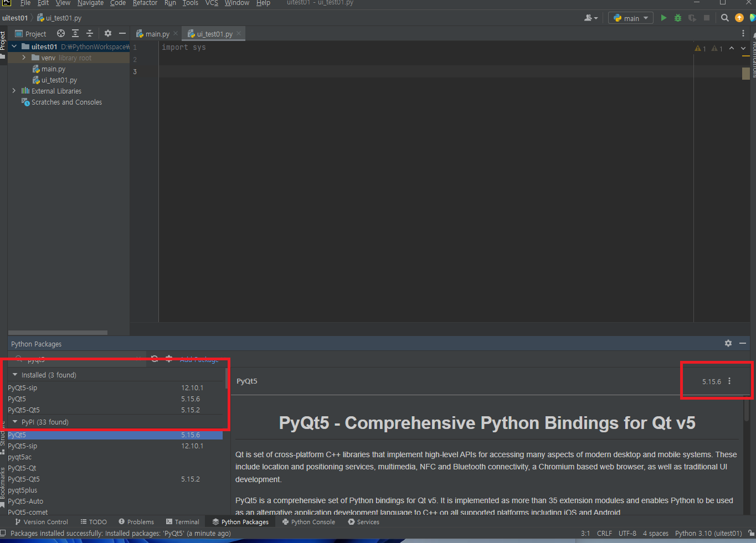Select Scratches and Consoles node
This screenshot has width=756, height=543.
[66, 102]
